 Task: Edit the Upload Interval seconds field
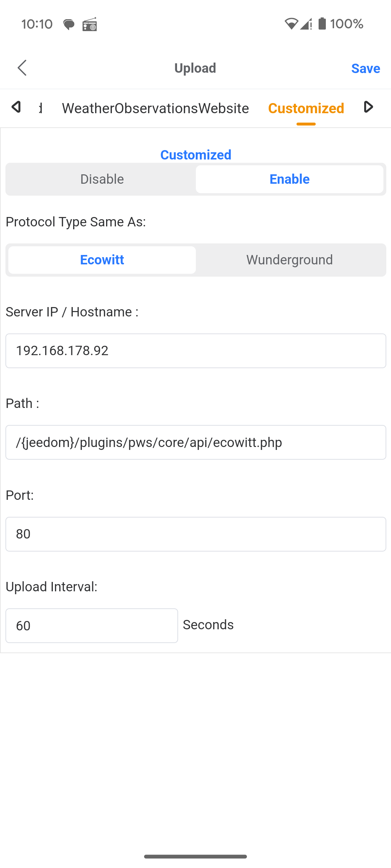tap(92, 626)
